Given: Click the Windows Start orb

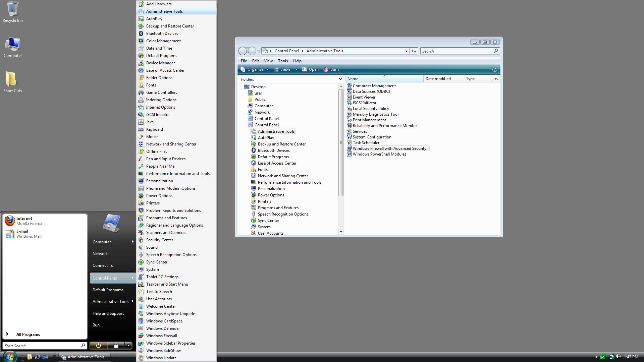Looking at the screenshot, I should click(x=10, y=356).
